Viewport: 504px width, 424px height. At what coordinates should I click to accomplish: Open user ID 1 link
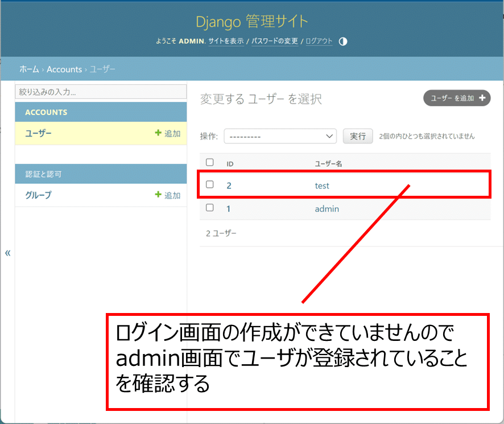point(229,209)
